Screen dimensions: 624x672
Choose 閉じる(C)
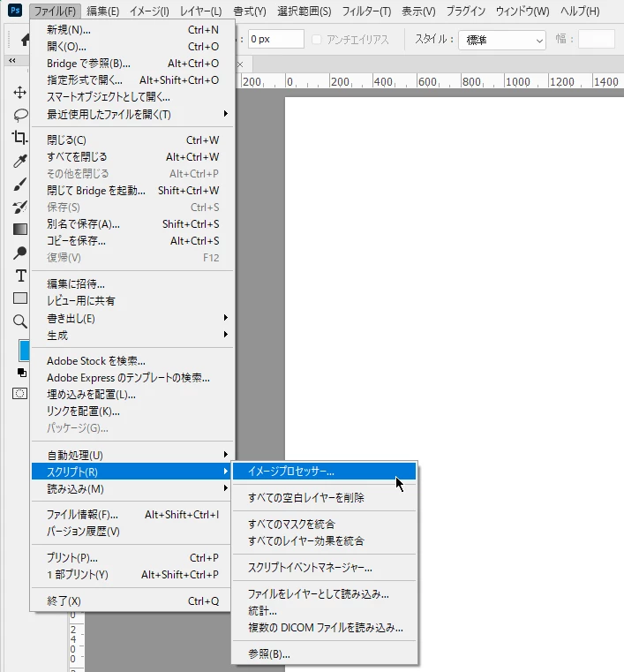coord(132,140)
